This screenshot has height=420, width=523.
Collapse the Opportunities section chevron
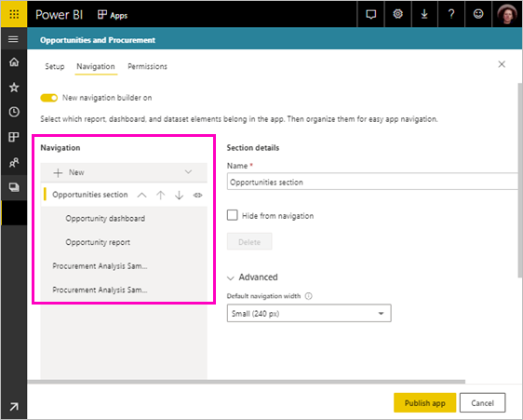141,195
